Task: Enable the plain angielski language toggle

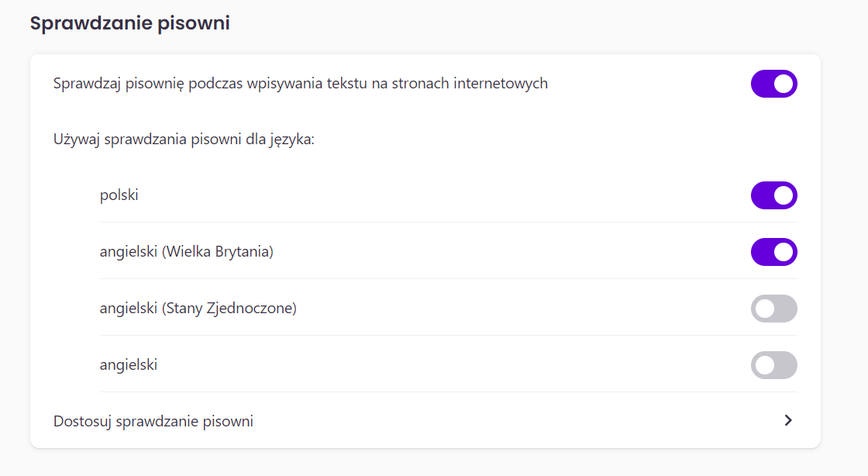Action: 774,364
